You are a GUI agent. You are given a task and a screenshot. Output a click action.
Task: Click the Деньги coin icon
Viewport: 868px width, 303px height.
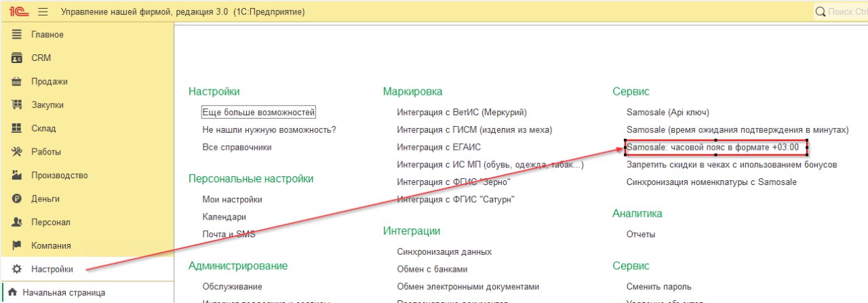pos(17,199)
